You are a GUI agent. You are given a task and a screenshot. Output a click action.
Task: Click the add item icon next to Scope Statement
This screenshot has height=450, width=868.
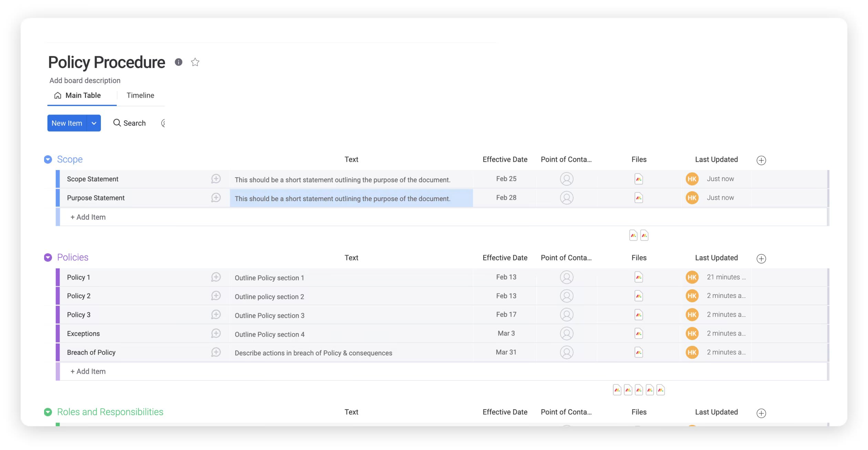tap(216, 179)
